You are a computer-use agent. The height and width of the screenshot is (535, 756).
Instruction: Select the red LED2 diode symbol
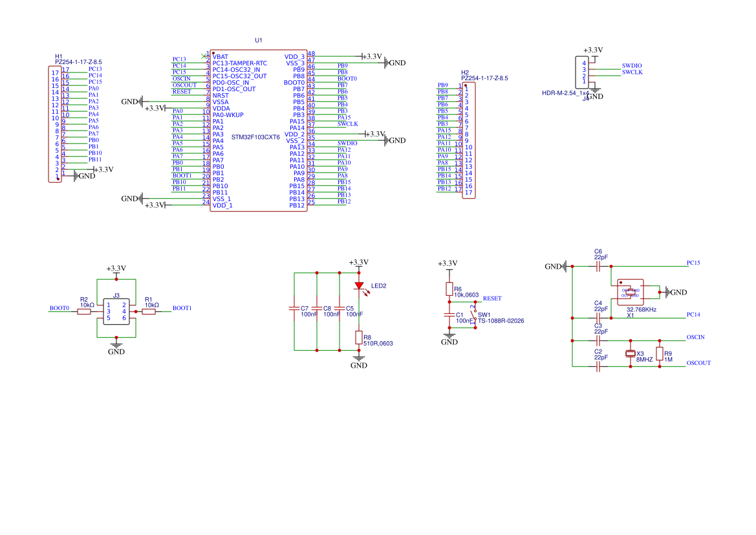[359, 286]
